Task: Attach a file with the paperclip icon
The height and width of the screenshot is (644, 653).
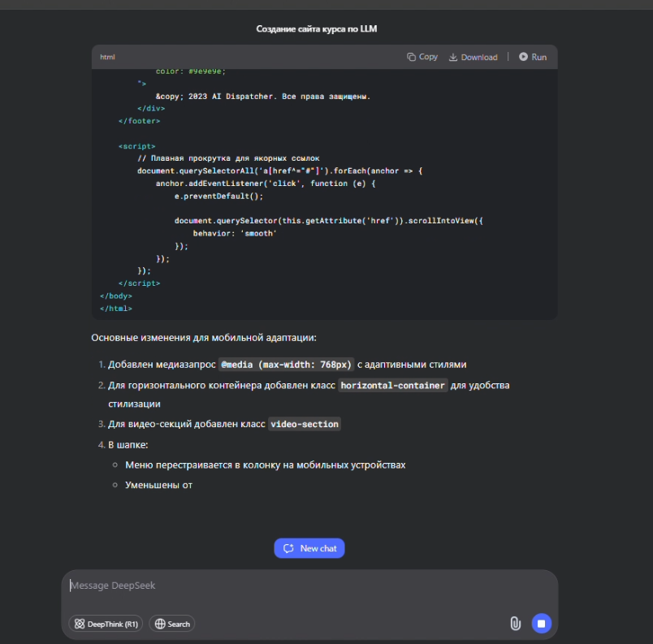Action: point(515,623)
